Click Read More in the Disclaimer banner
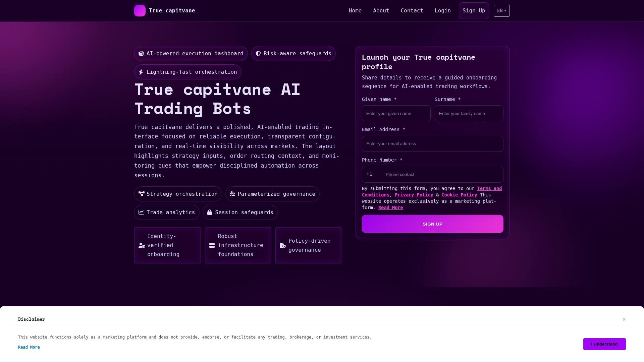This screenshot has height=362, width=644. [29, 347]
